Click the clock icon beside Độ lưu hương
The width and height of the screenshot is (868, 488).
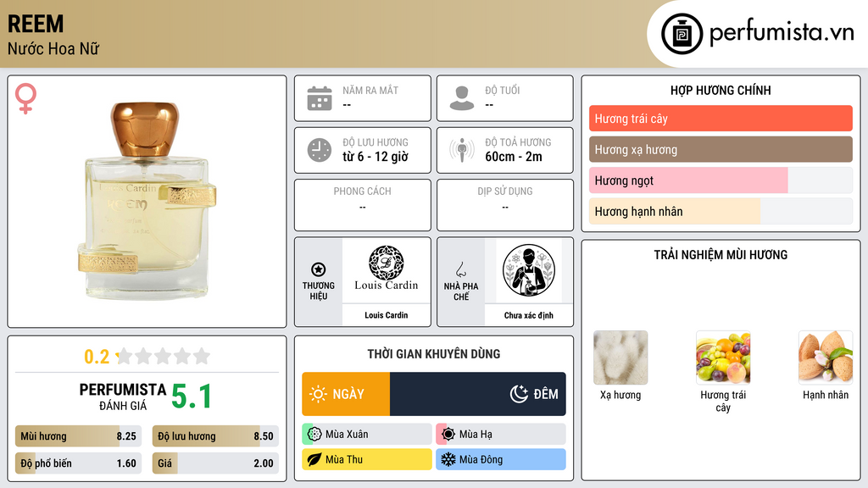tap(320, 150)
